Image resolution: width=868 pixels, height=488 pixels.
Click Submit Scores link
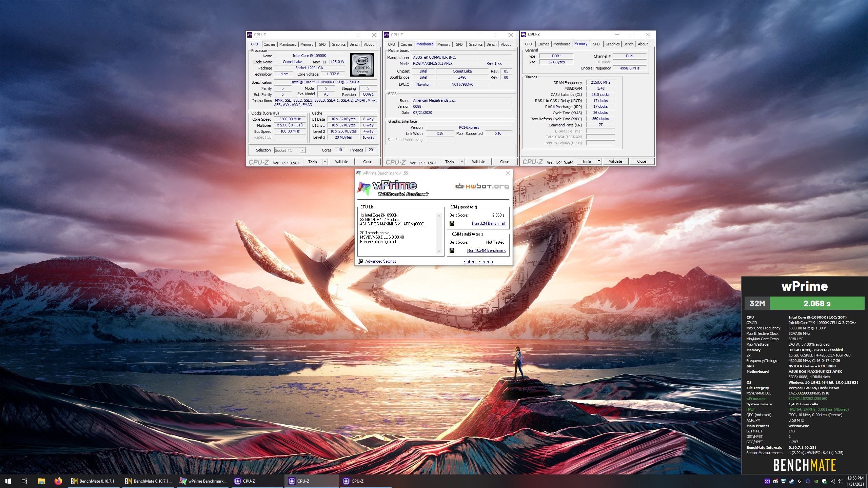coord(478,262)
